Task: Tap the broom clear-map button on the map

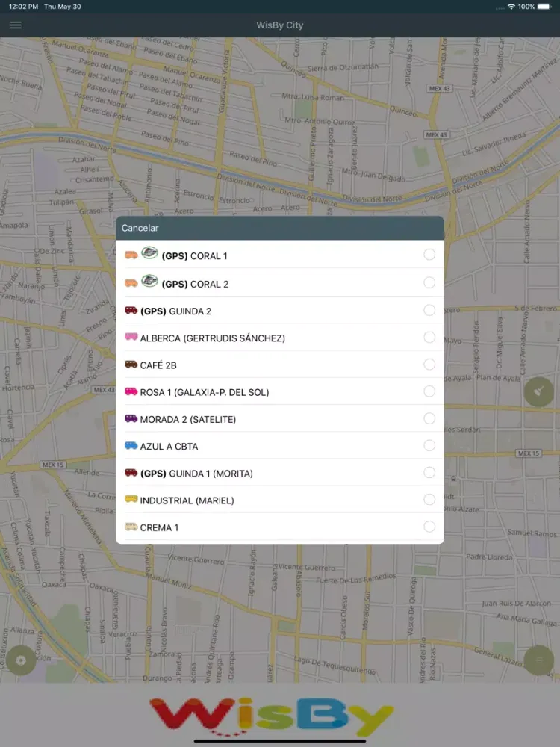Action: tap(538, 391)
